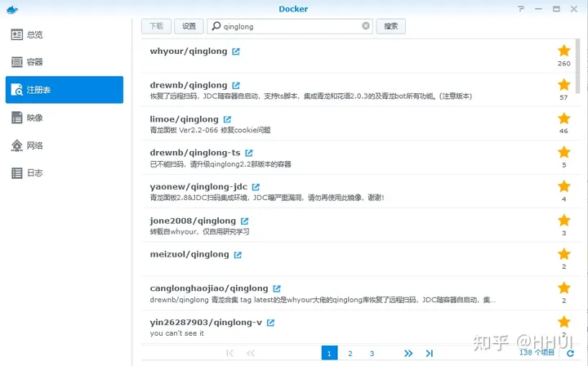Go to page 2
The image size is (588, 366).
click(350, 353)
